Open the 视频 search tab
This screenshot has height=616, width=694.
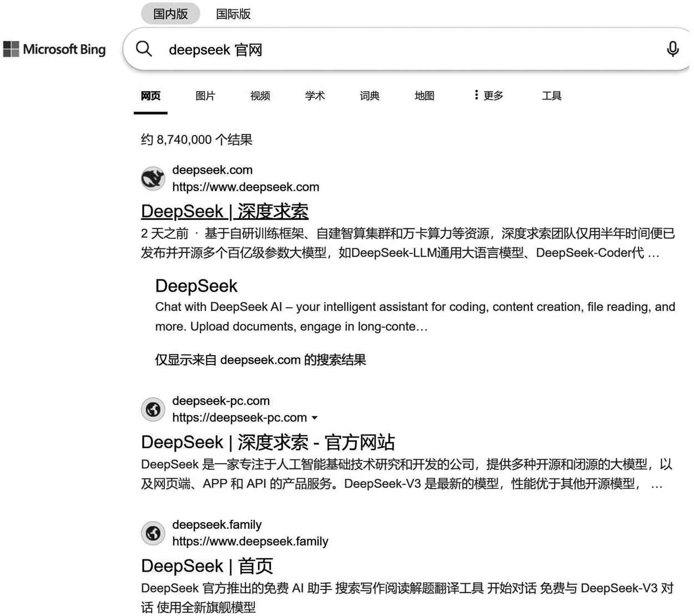tap(260, 96)
